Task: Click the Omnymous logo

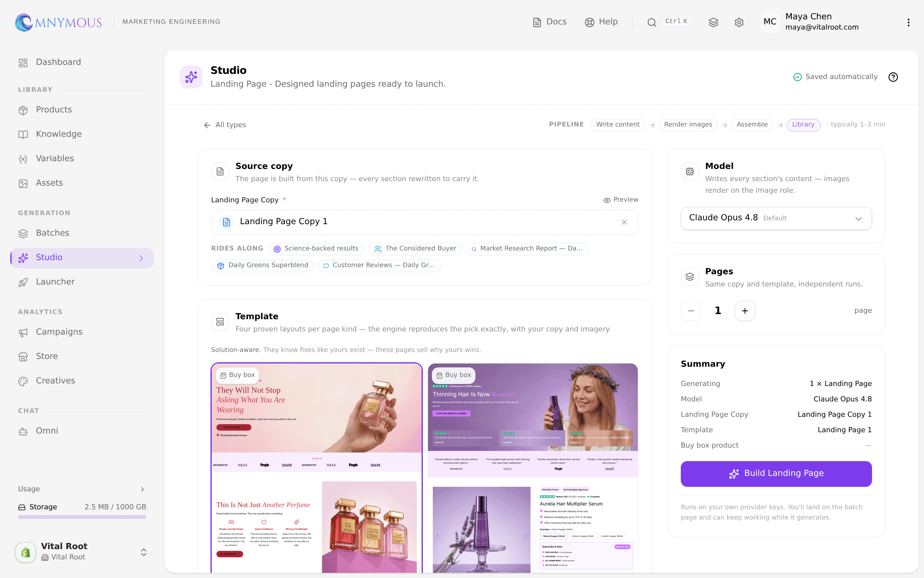Action: pyautogui.click(x=58, y=22)
